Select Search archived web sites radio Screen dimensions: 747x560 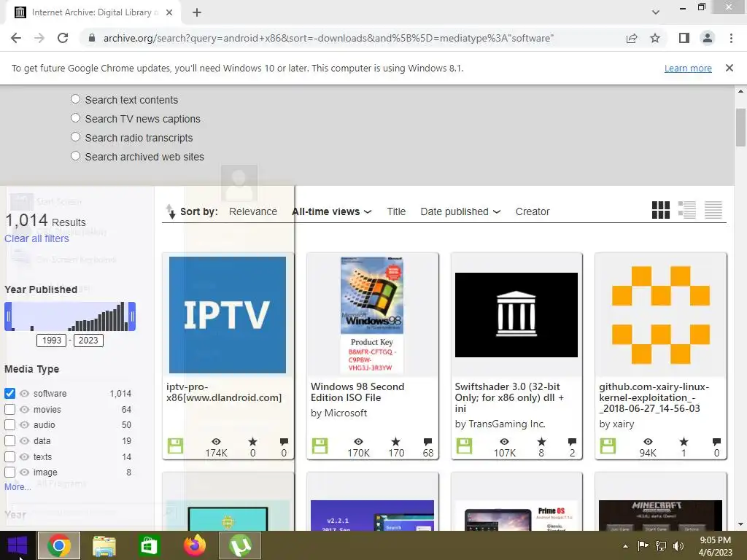click(75, 156)
